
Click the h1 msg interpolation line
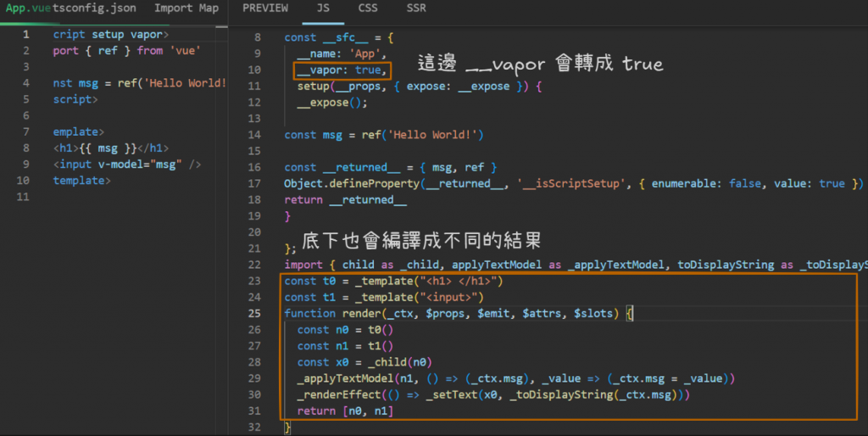[111, 148]
